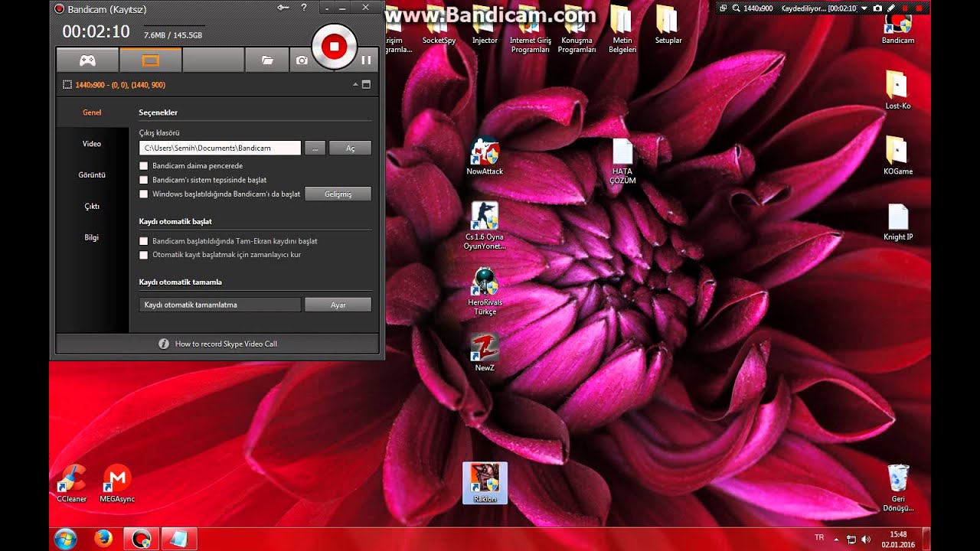Viewport: 980px width, 551px height.
Task: Toggle Windows başlatıldığında Bandicam'ı da başlat
Action: click(143, 194)
